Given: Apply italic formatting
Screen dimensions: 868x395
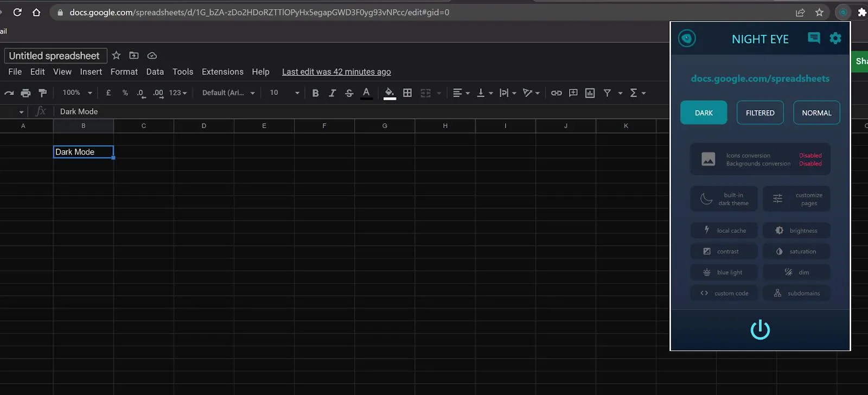Looking at the screenshot, I should coord(332,93).
